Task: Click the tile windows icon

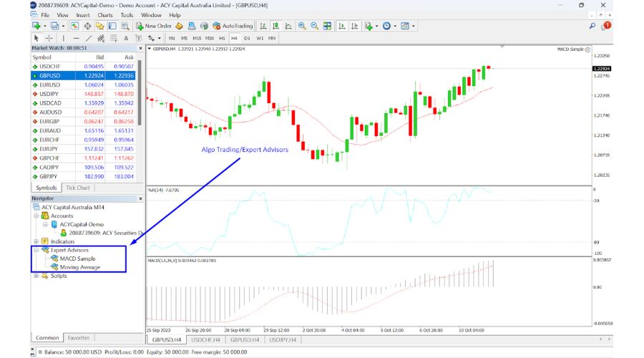Action: (327, 26)
